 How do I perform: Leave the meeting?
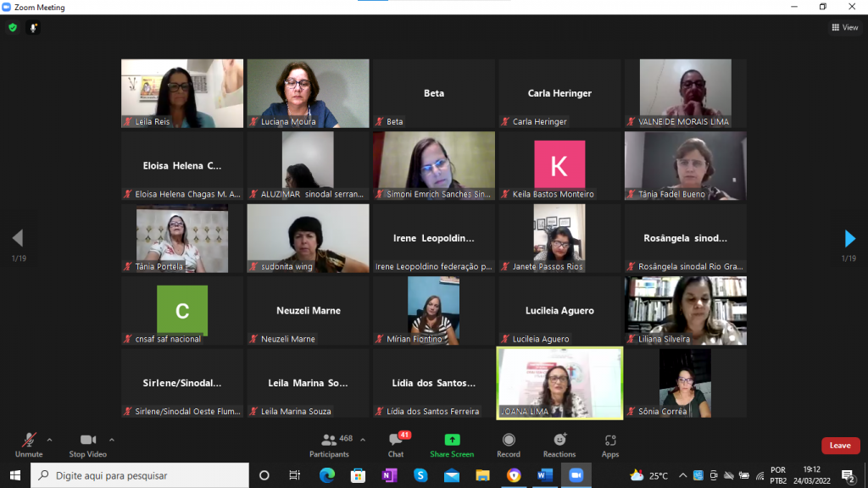(x=839, y=446)
